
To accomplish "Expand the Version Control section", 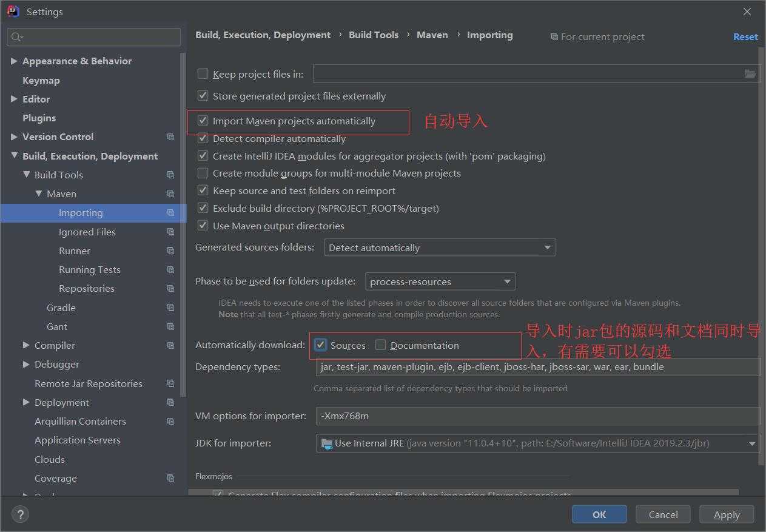I will (14, 137).
